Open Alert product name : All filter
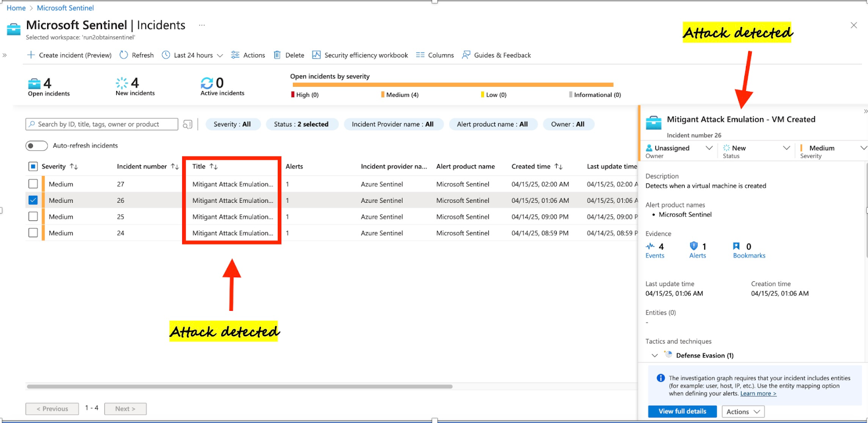This screenshot has height=423, width=868. pyautogui.click(x=493, y=124)
